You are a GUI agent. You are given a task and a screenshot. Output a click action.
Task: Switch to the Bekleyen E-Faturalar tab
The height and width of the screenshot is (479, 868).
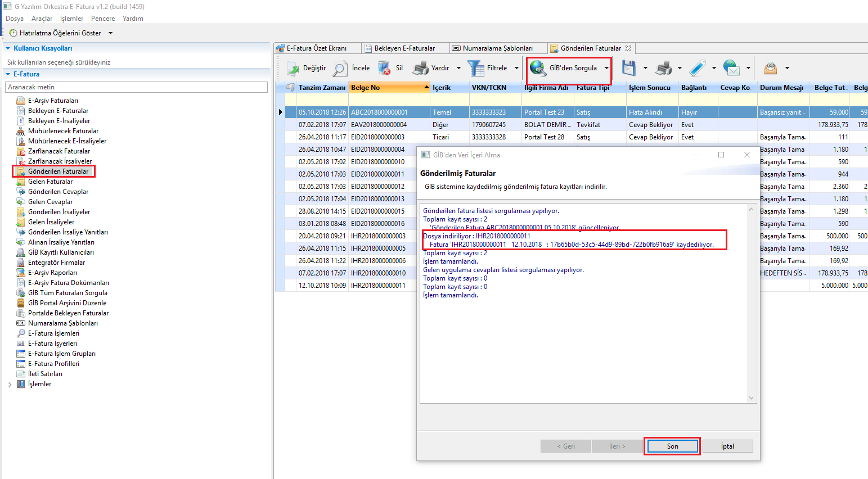404,48
